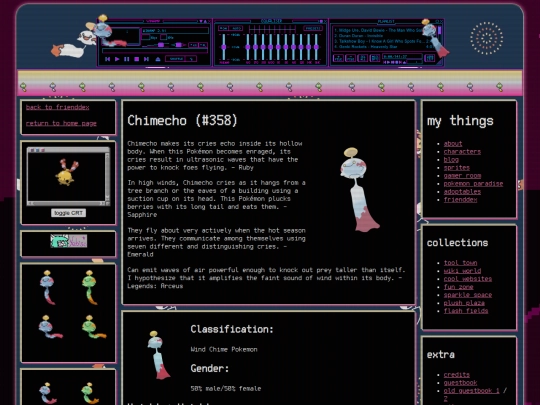The height and width of the screenshot is (405, 540).
Task: Open the 'flash fields' link
Action: (x=466, y=311)
